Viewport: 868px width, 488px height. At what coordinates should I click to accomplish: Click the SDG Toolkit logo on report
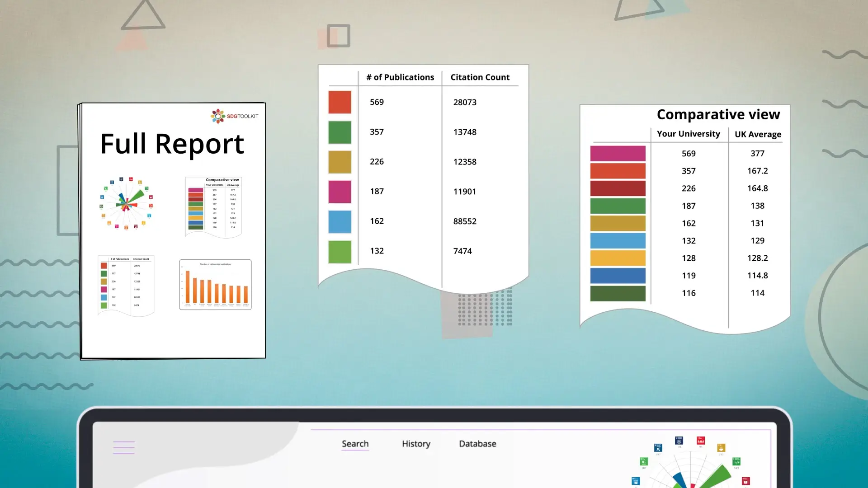point(234,116)
